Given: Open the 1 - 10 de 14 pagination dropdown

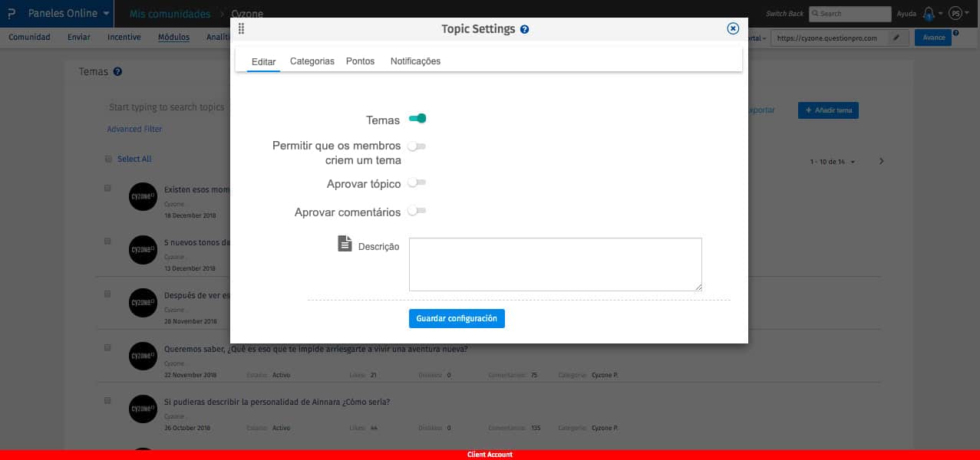Looking at the screenshot, I should pos(833,162).
